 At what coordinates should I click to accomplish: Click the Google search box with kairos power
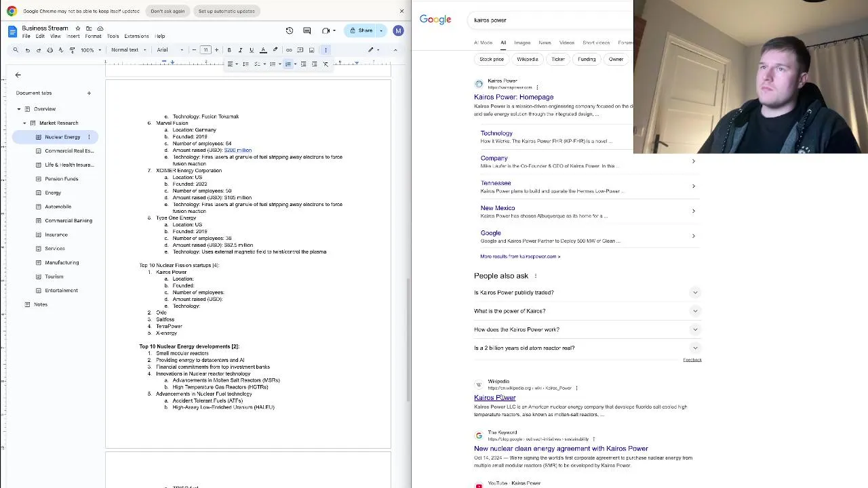pos(549,20)
